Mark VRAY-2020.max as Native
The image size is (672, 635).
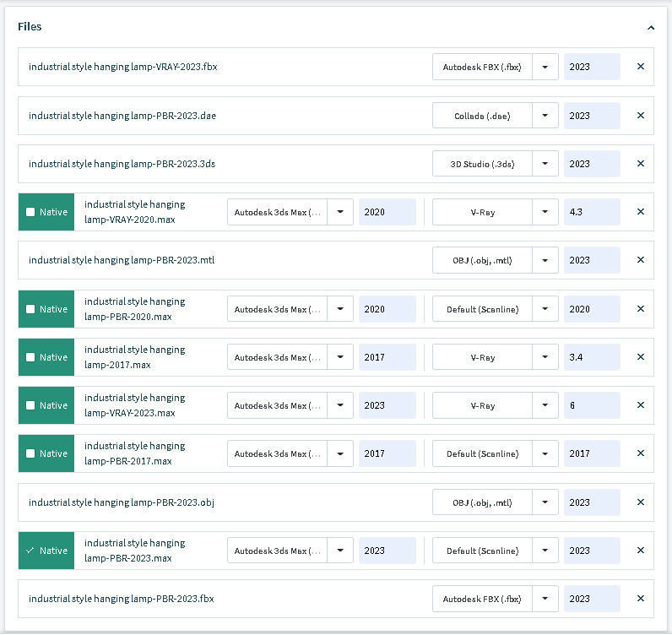pyautogui.click(x=31, y=212)
